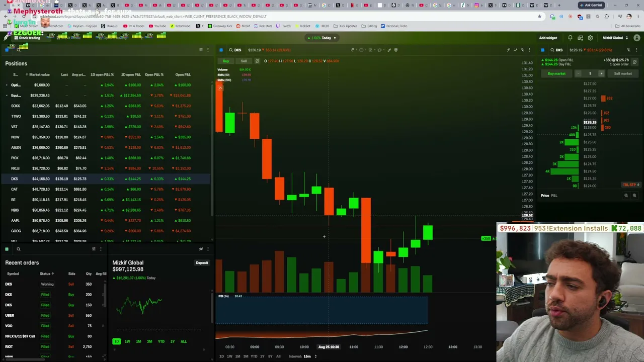Search in the Recent orders widget
This screenshot has height=362, width=644.
tap(18, 249)
